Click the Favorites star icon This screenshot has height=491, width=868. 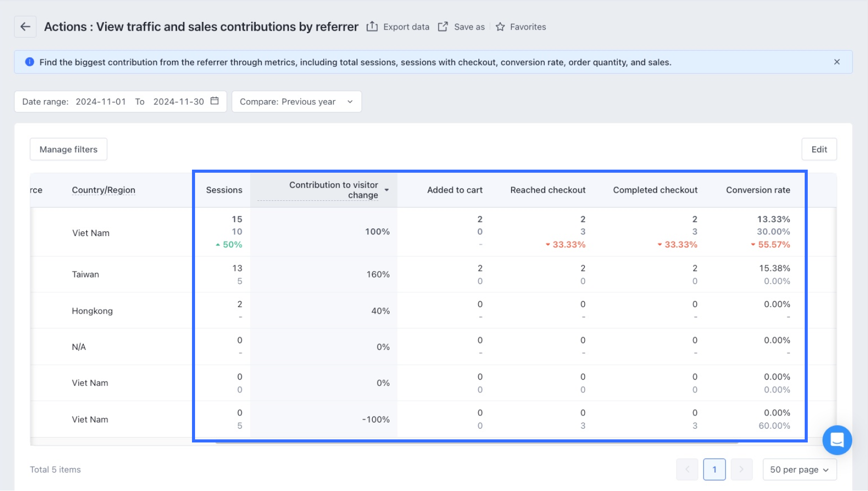click(500, 27)
